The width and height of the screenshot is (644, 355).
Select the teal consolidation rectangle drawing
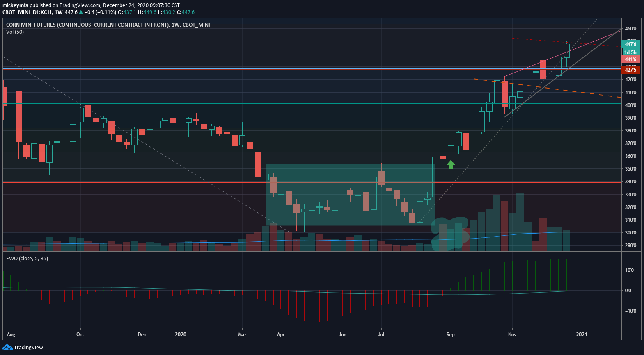[x=351, y=195]
